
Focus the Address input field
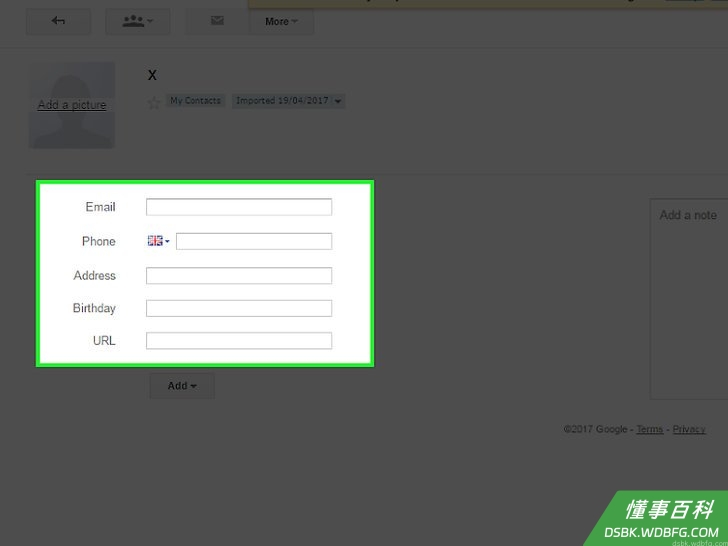tap(239, 276)
